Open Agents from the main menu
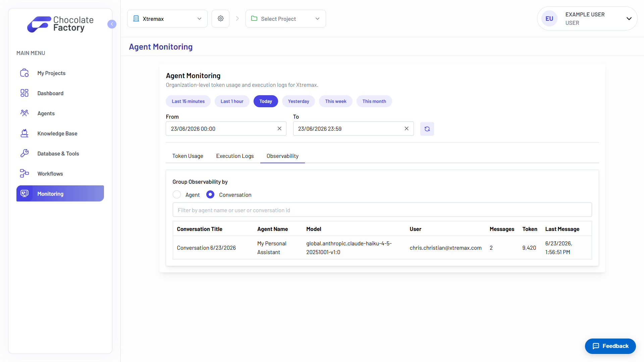 60,113
